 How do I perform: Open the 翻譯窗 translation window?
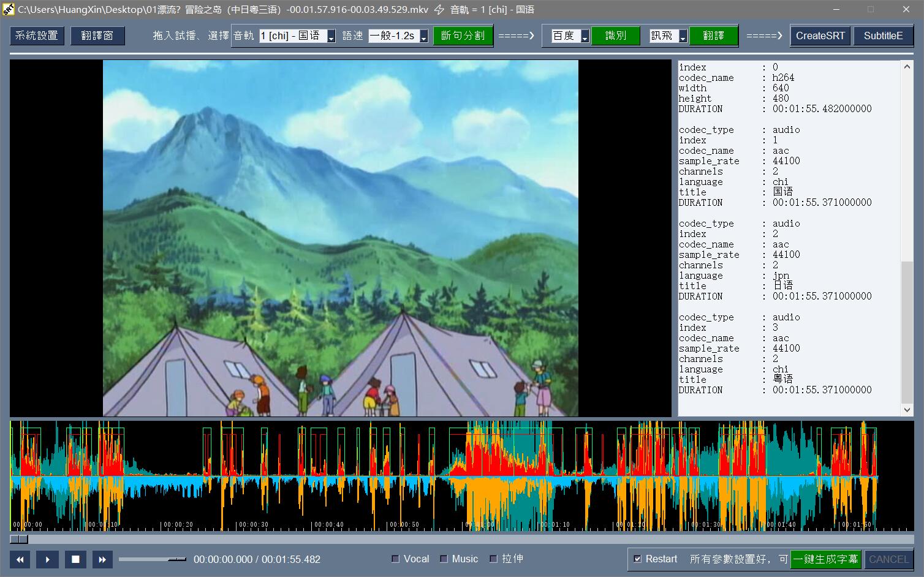pos(97,36)
